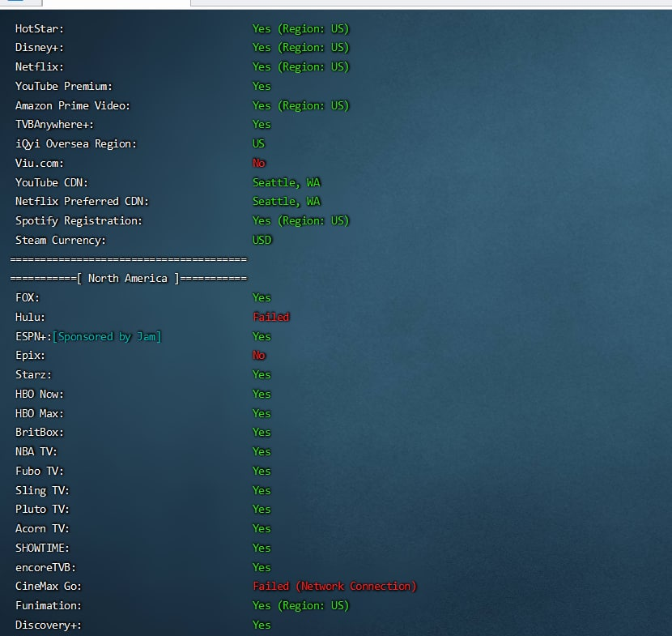Screen dimensions: 672x636
Task: Click the Yes result for HBO Max
Action: (x=262, y=413)
